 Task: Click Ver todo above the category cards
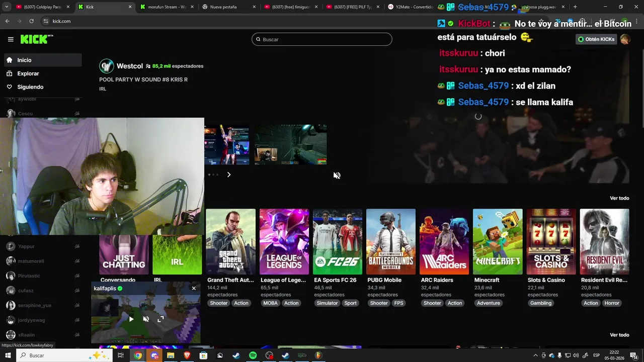pos(619,198)
